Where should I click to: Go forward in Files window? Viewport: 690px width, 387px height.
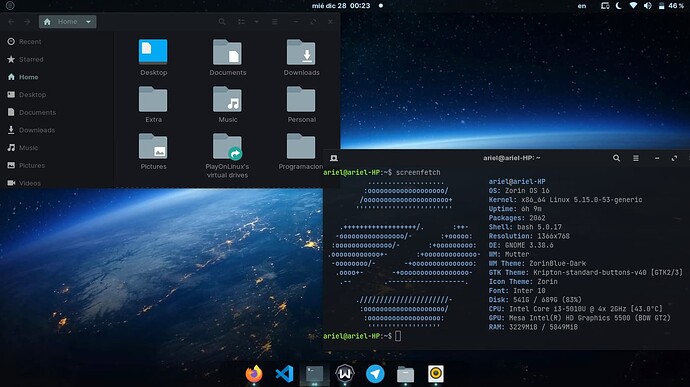pos(27,22)
